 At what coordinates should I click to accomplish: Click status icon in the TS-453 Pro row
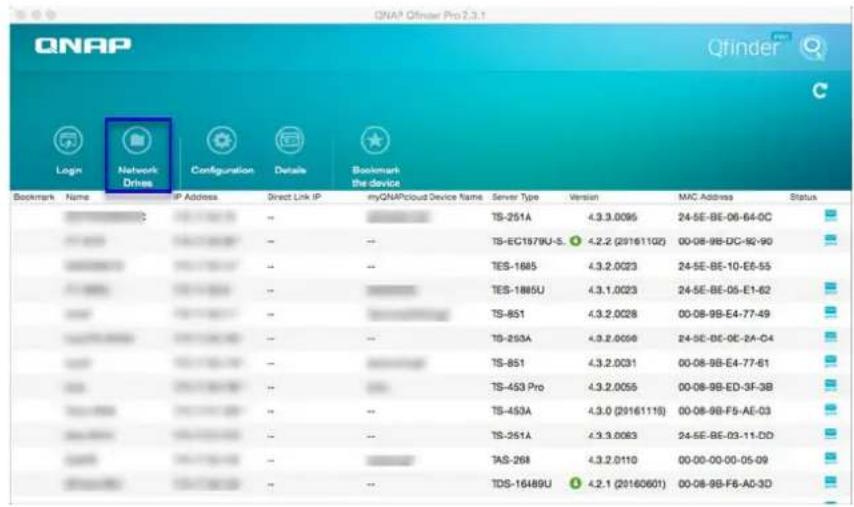pyautogui.click(x=830, y=386)
